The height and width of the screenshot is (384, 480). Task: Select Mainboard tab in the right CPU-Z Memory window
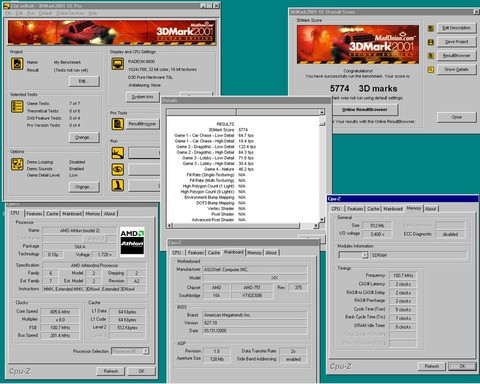tap(393, 209)
